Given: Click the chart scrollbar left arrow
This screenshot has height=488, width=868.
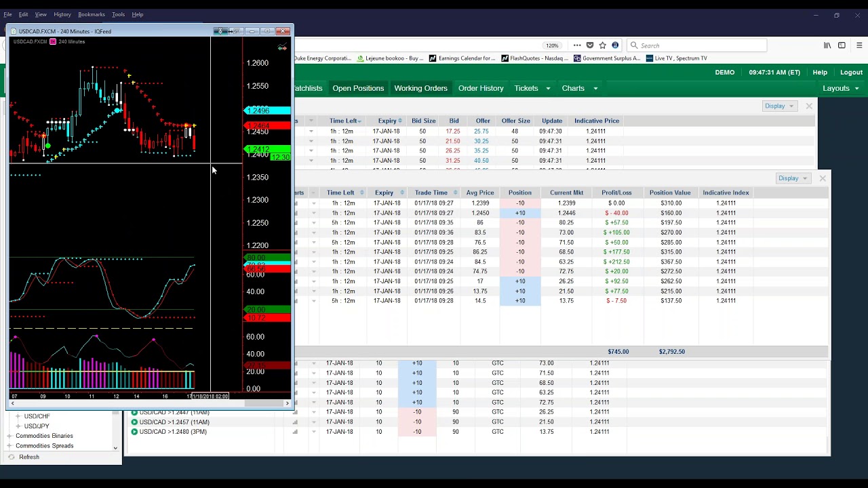Looking at the screenshot, I should pyautogui.click(x=12, y=403).
